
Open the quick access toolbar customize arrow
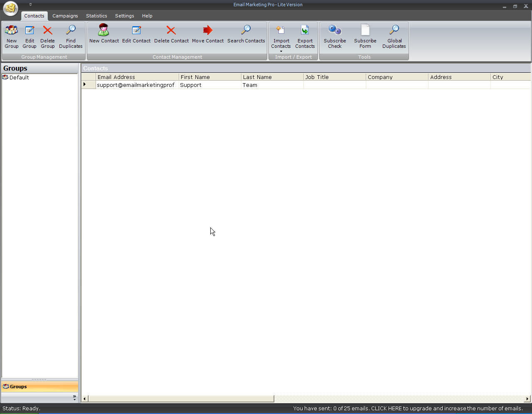(x=30, y=4)
